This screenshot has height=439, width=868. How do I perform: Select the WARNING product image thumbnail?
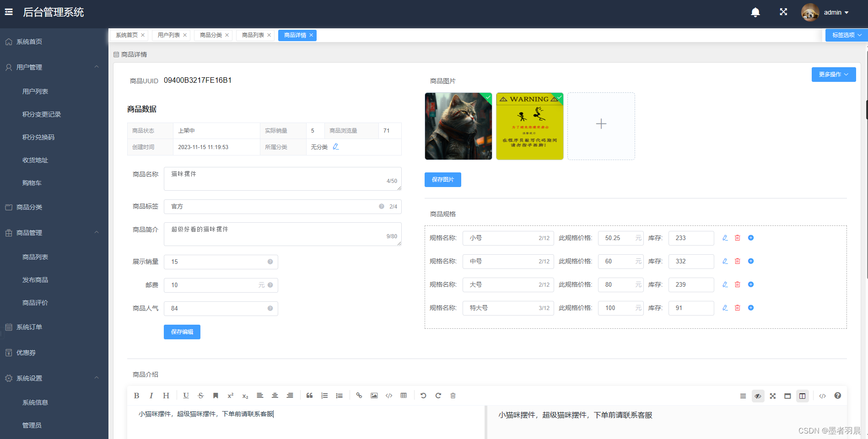530,126
